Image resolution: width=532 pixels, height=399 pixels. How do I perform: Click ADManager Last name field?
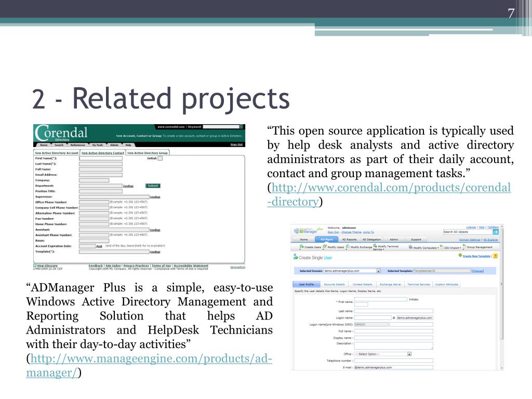[394, 311]
